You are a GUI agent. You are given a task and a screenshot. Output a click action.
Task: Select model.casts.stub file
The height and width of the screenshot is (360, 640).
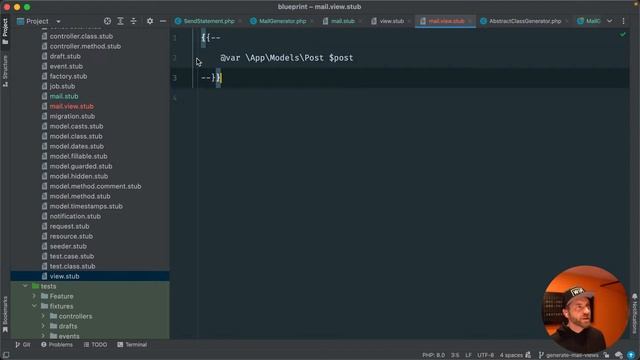(x=76, y=126)
